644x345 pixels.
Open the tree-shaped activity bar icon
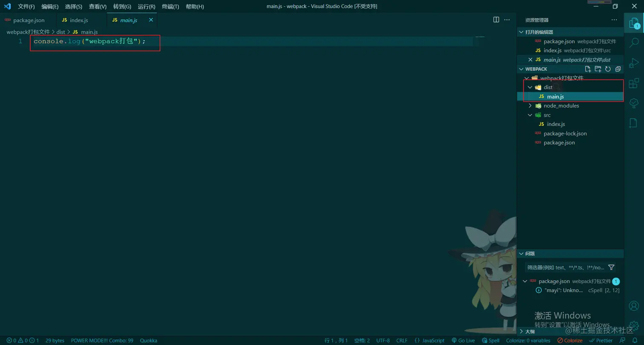pyautogui.click(x=634, y=103)
